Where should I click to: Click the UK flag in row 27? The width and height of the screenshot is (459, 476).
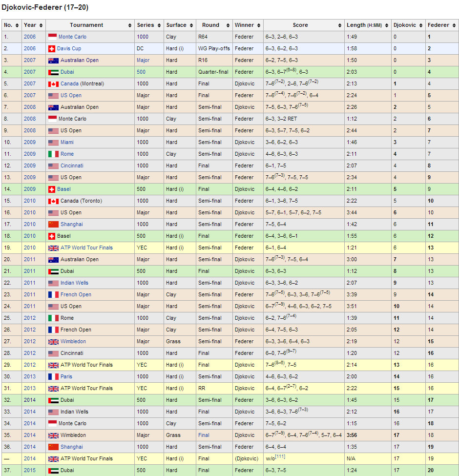(53, 342)
